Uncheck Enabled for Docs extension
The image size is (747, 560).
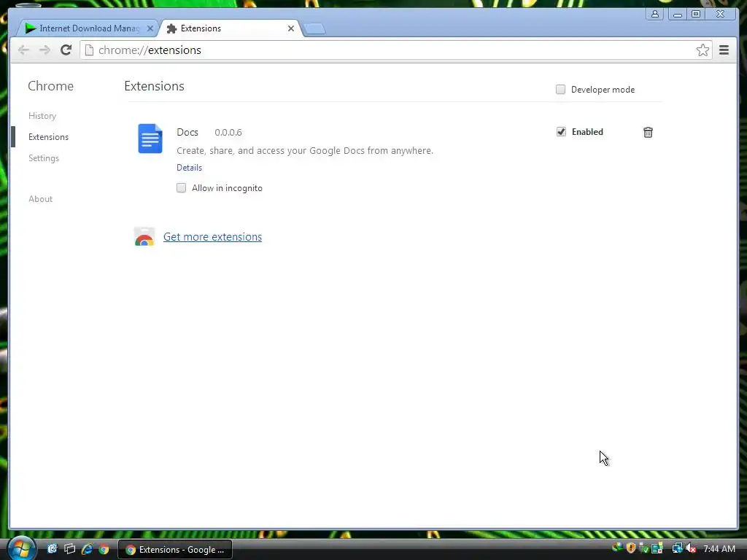coord(561,132)
